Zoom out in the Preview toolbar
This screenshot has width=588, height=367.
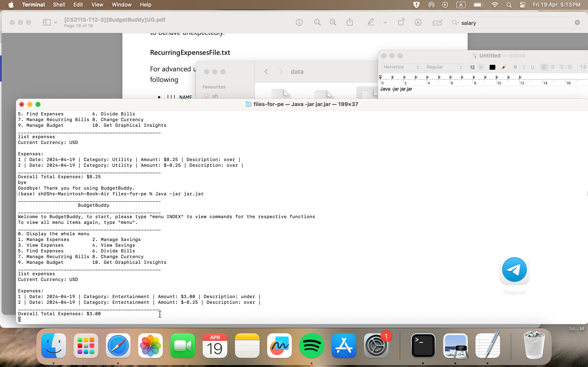[x=317, y=23]
